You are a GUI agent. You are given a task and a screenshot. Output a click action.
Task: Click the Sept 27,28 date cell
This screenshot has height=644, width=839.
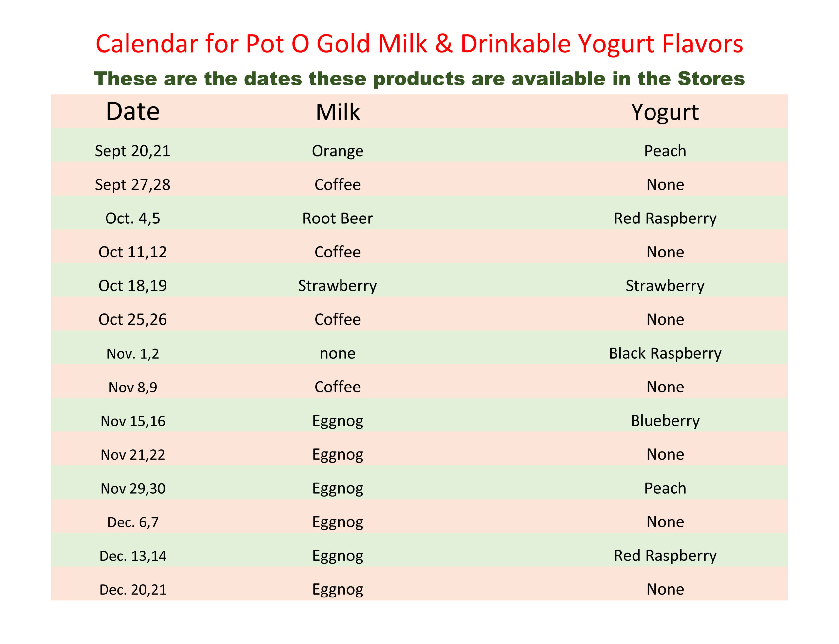coord(133,184)
